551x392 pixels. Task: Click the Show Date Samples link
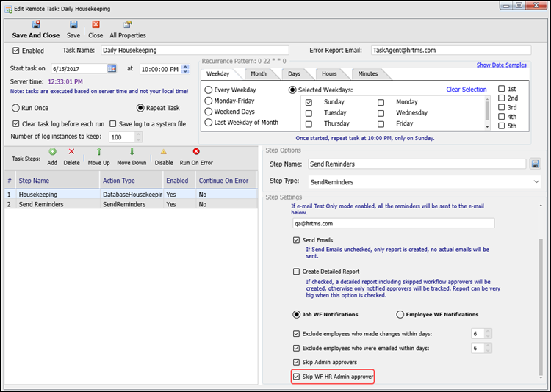click(x=501, y=65)
